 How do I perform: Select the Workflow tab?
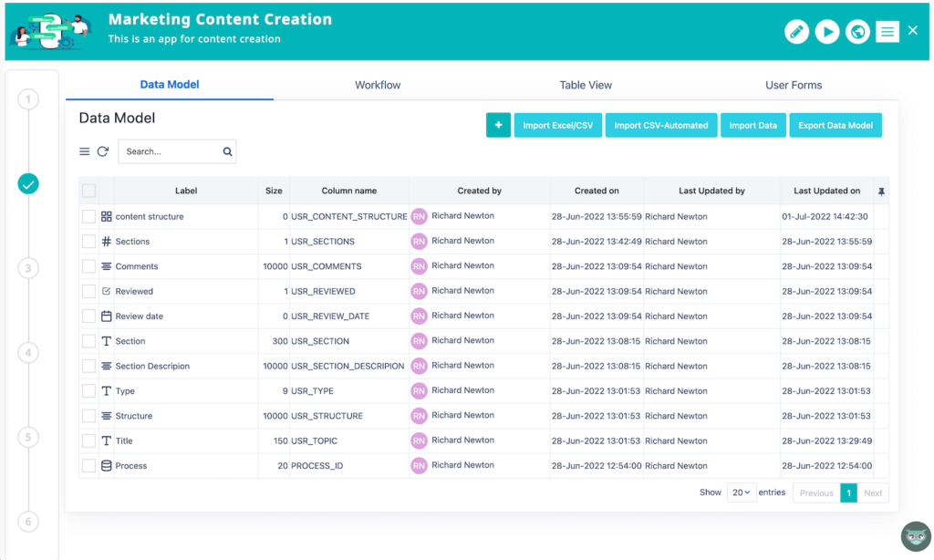click(x=377, y=85)
